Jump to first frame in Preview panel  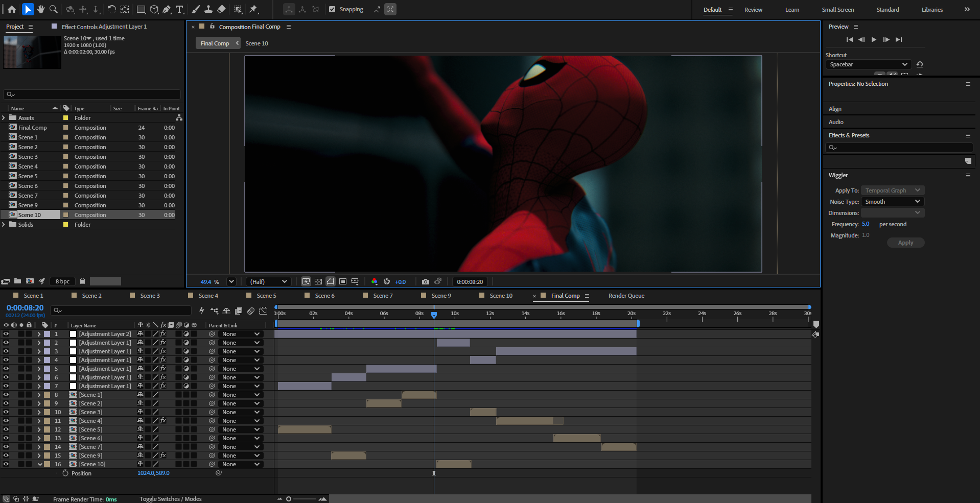(849, 39)
